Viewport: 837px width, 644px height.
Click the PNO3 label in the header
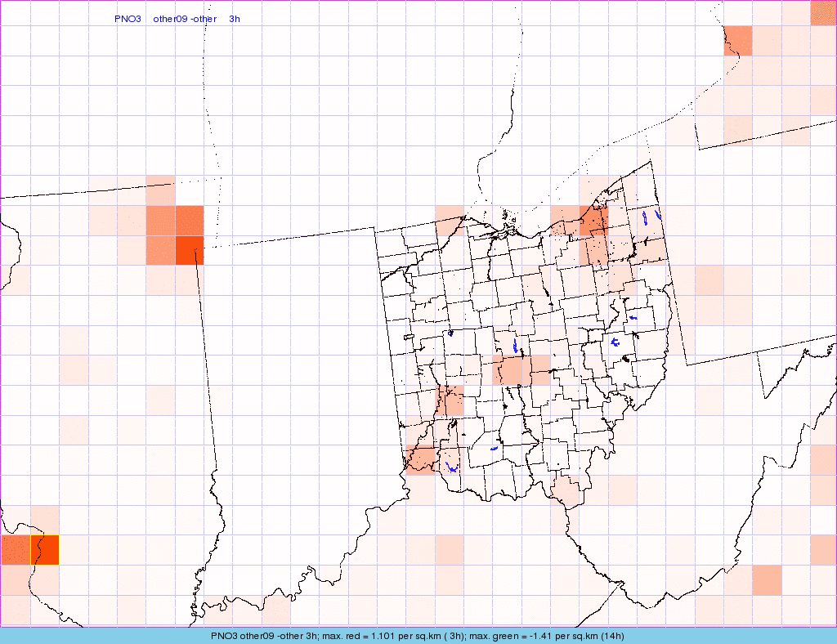pyautogui.click(x=128, y=19)
